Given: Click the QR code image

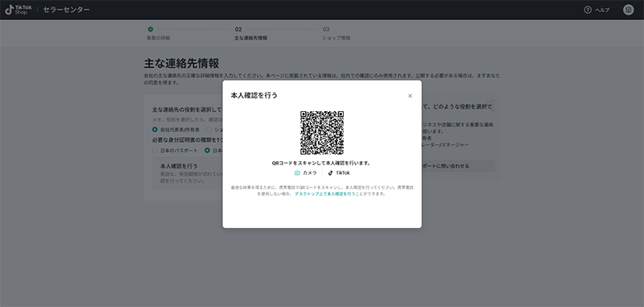Looking at the screenshot, I should point(322,133).
